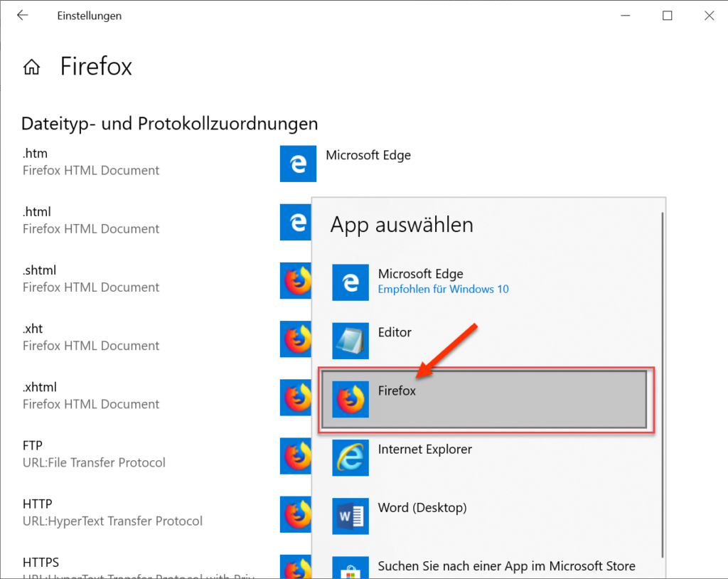The height and width of the screenshot is (579, 728).
Task: Click the .xht file type label
Action: (33, 329)
